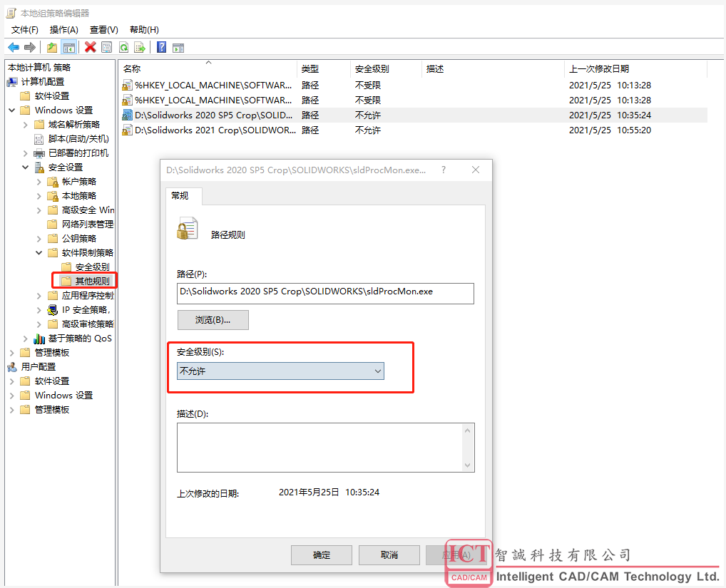
Task: Click the description box scroll down arrow
Action: pos(468,465)
